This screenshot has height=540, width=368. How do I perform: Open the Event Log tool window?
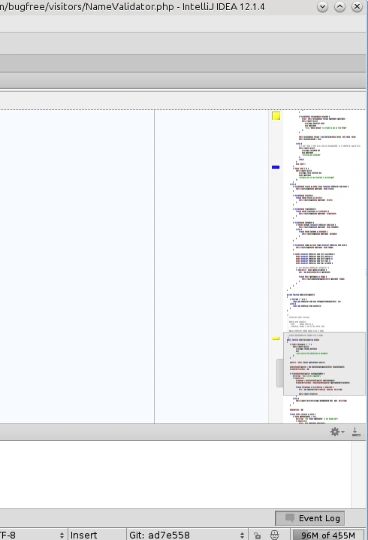click(x=310, y=518)
